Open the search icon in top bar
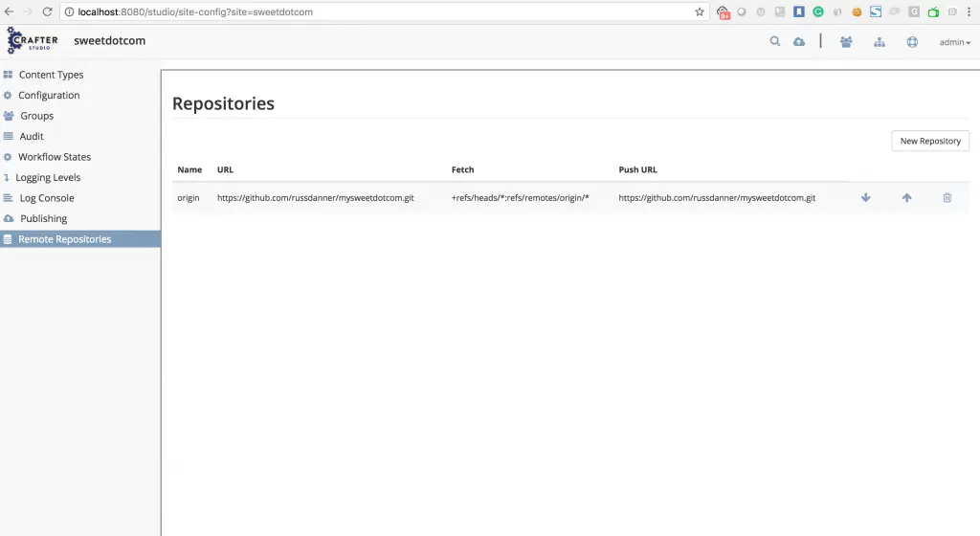Image resolution: width=980 pixels, height=536 pixels. coord(775,41)
